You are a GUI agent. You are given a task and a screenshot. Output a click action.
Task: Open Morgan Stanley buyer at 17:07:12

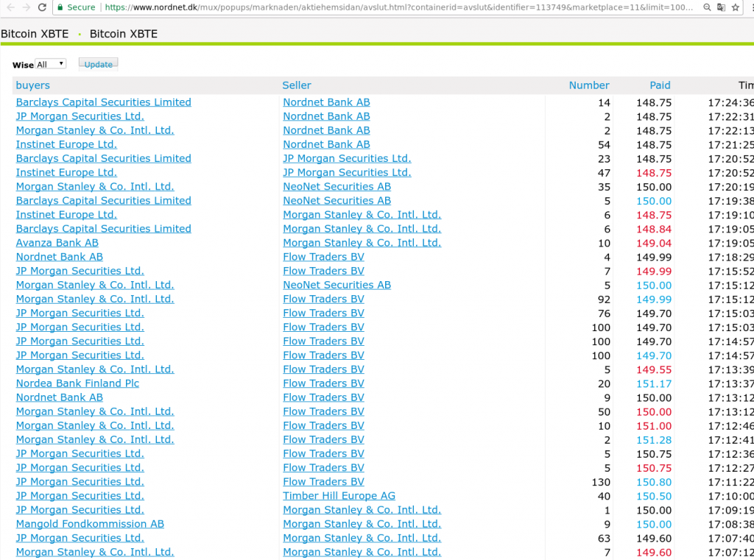[95, 552]
